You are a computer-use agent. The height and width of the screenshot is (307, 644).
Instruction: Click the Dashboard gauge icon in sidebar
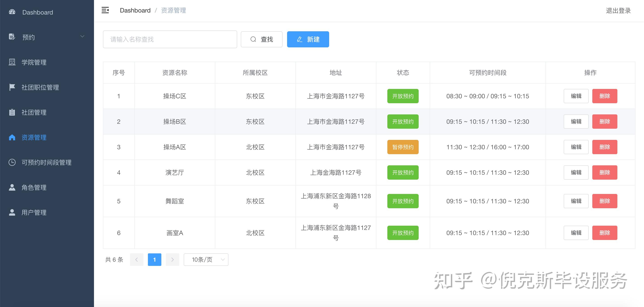[12, 12]
